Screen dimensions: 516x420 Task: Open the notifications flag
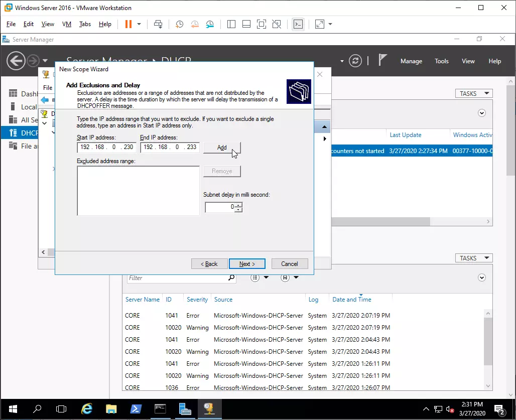382,60
